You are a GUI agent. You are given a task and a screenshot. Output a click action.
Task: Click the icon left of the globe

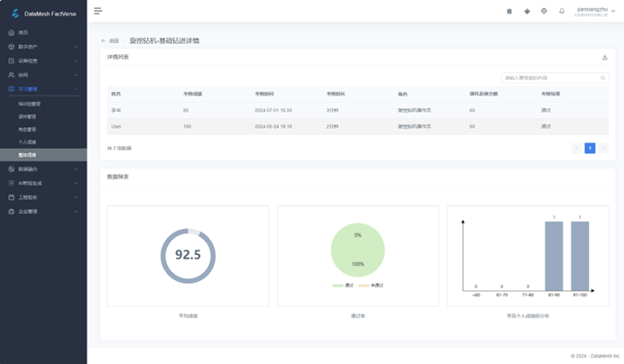pos(527,12)
